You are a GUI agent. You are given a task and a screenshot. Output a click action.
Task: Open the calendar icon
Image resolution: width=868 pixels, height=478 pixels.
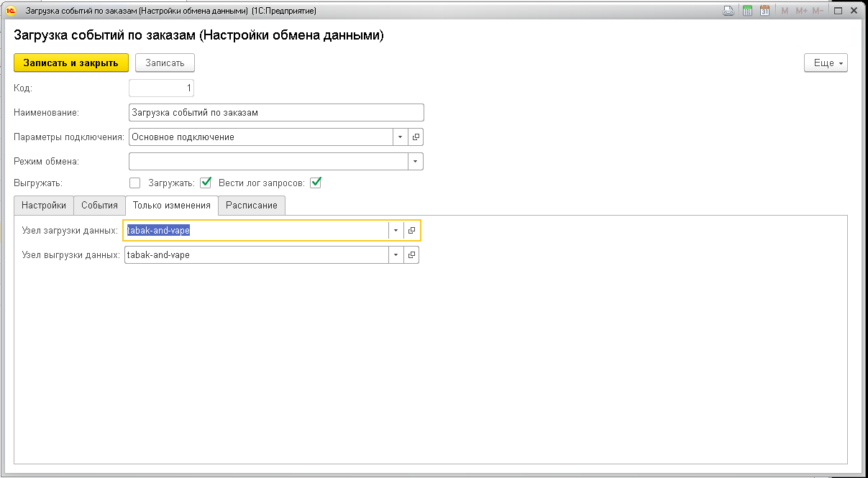[765, 11]
